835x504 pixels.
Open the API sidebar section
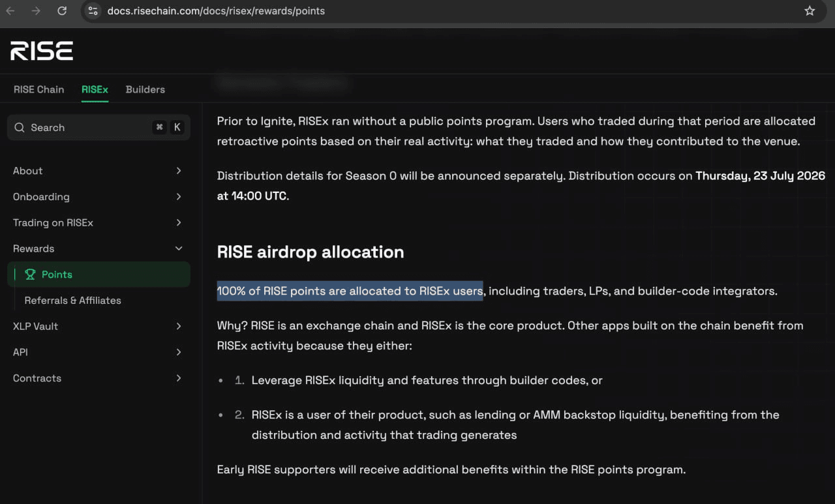(99, 352)
